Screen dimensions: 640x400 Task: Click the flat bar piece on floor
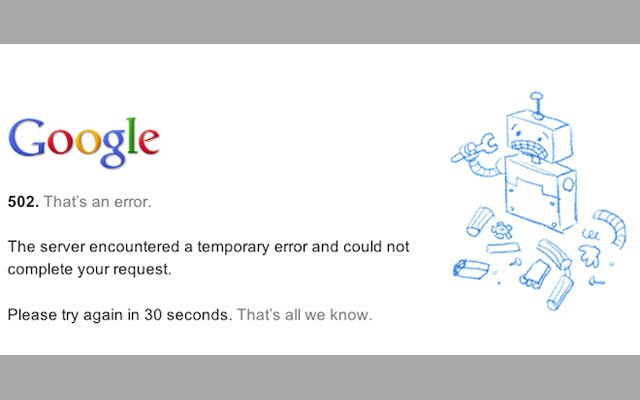[x=503, y=248]
